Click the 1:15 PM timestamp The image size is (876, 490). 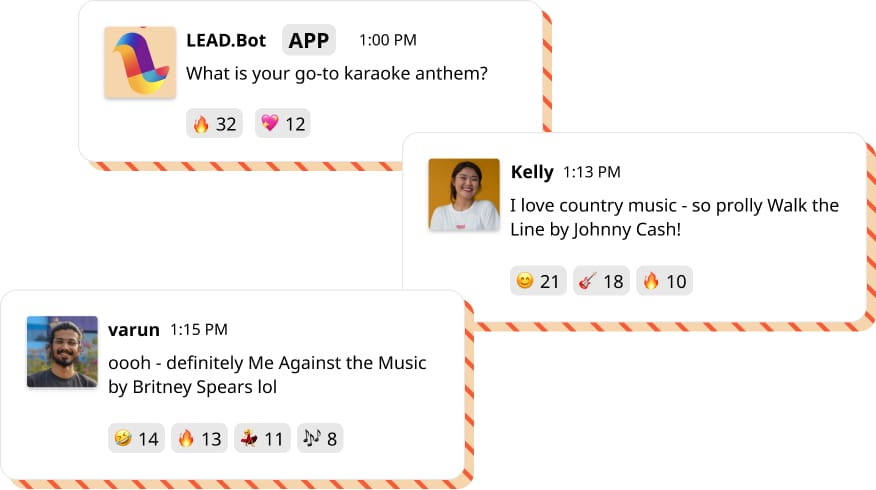pos(199,329)
